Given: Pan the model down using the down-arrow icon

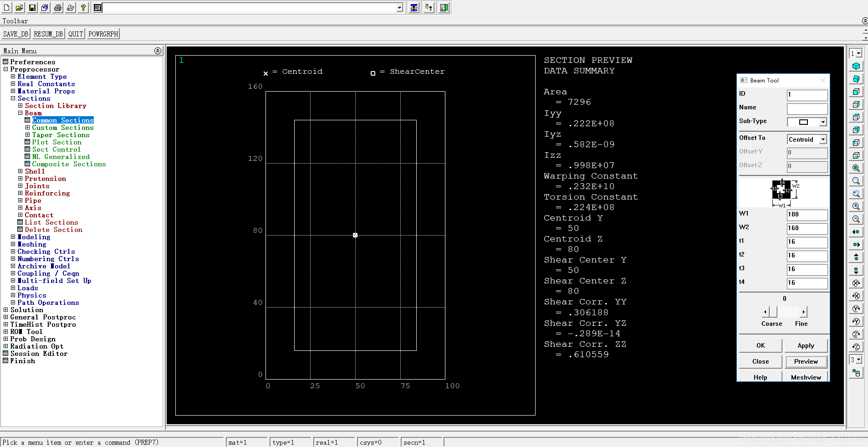Looking at the screenshot, I should click(856, 270).
